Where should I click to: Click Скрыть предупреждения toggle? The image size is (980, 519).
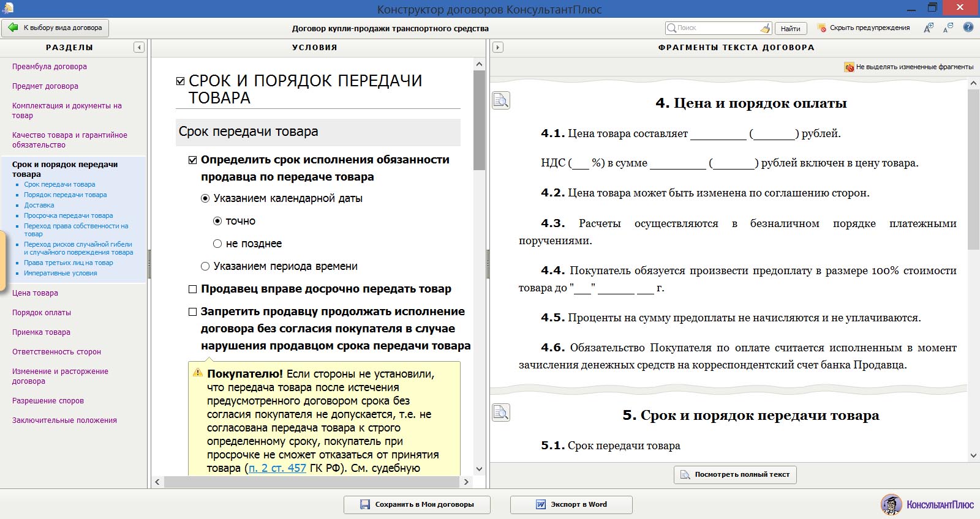point(864,28)
